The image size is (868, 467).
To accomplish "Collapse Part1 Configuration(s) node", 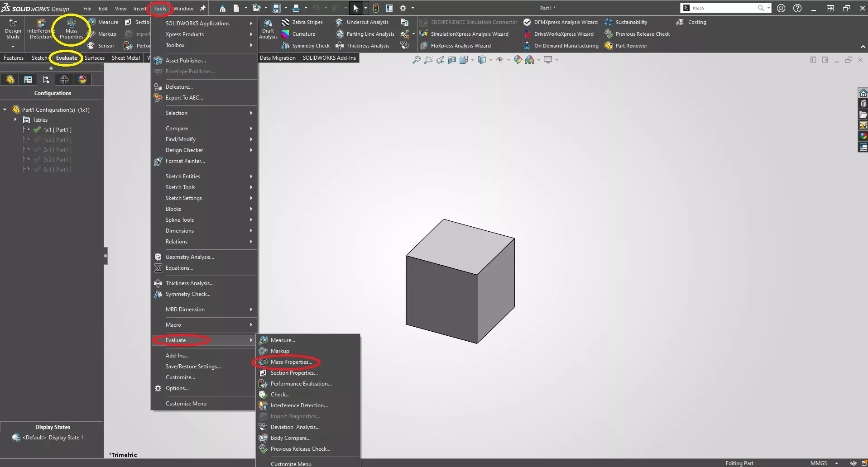I will coord(5,110).
